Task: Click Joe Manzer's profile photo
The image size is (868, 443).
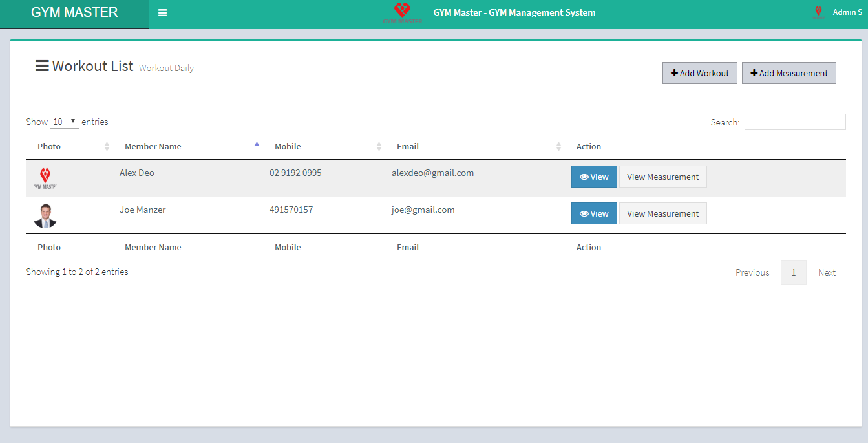Action: pyautogui.click(x=45, y=215)
